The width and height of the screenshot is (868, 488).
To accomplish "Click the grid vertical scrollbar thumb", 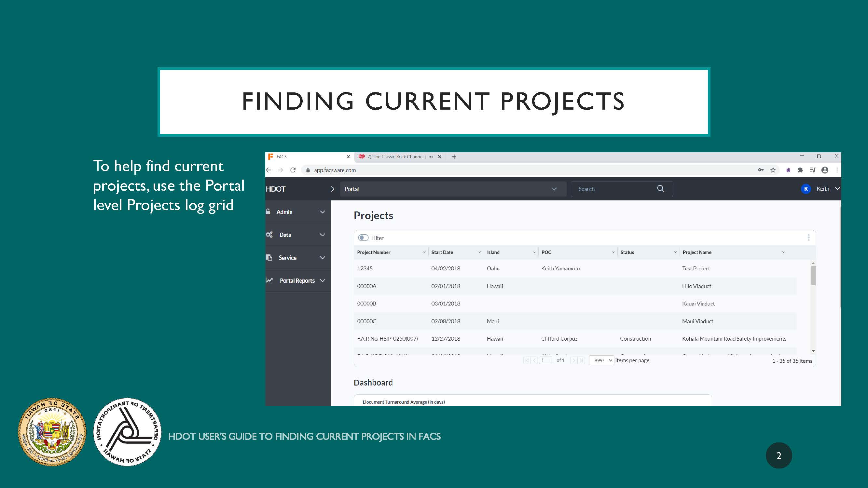I will 813,276.
